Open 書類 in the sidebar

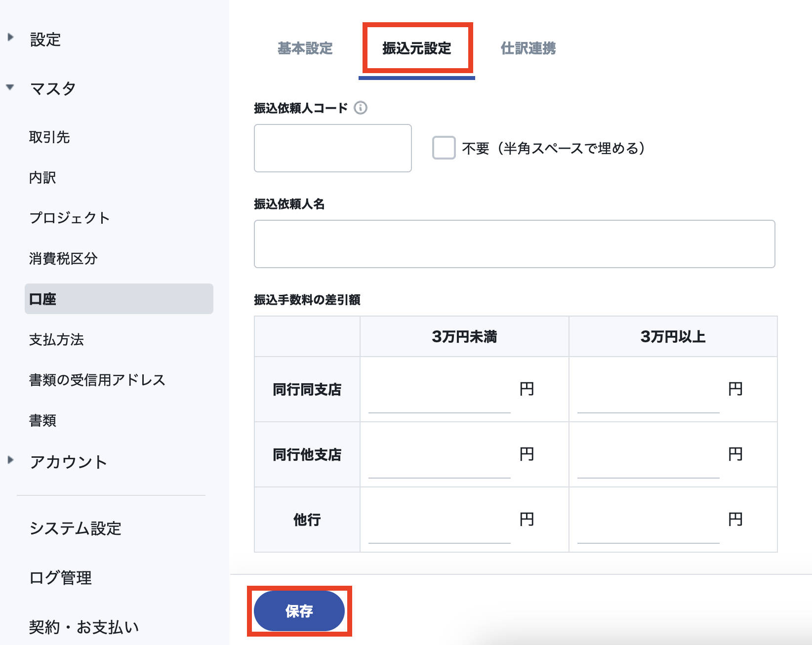42,420
